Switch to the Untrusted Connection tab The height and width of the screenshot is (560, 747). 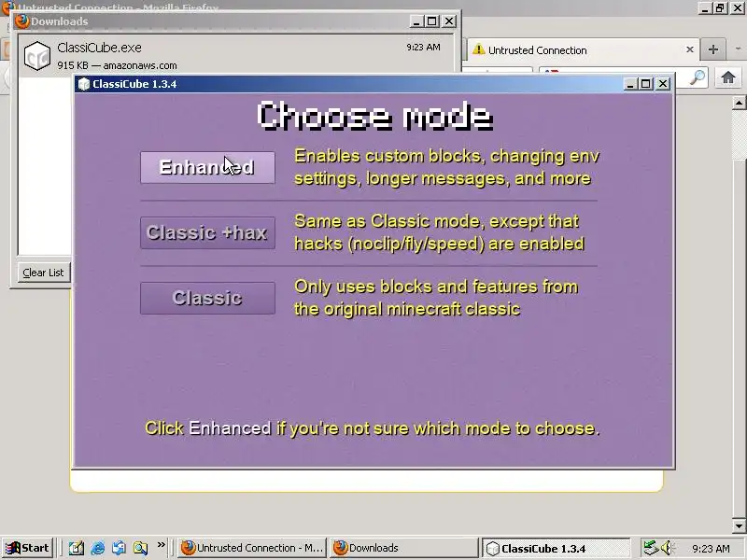582,49
